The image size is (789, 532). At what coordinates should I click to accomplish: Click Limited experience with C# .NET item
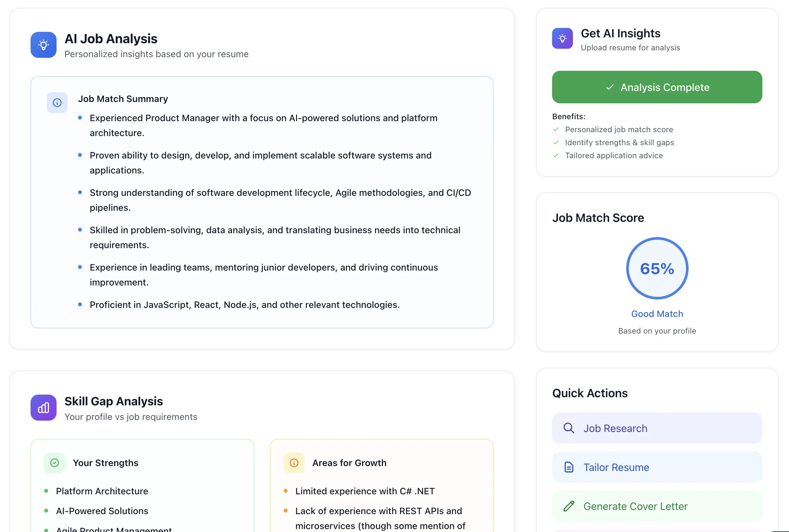[365, 491]
